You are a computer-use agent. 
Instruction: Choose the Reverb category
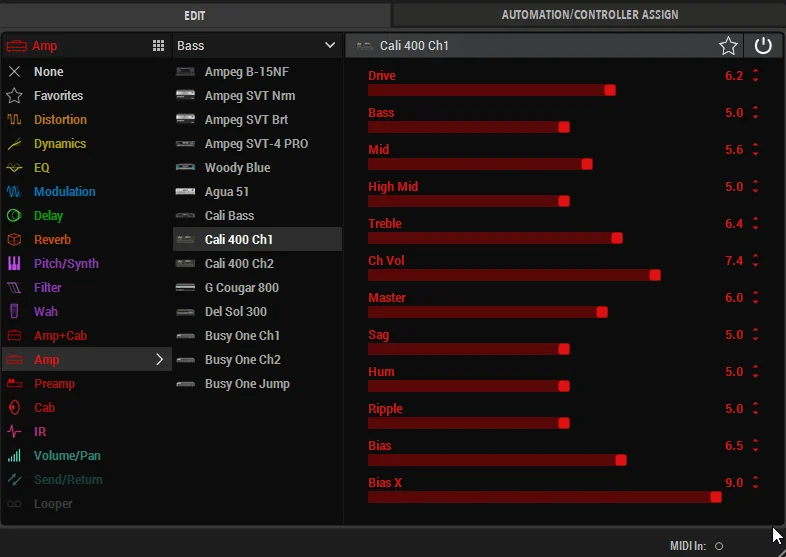pyautogui.click(x=87, y=240)
